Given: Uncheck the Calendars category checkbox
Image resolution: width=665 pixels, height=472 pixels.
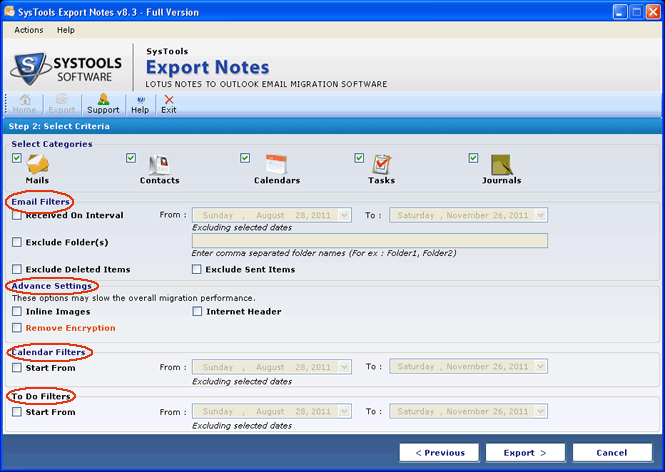Looking at the screenshot, I should [x=245, y=158].
